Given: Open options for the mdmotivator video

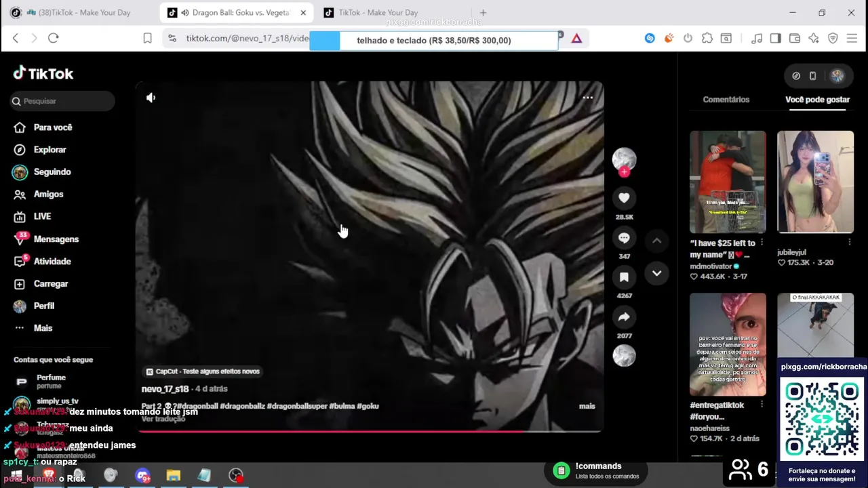Looking at the screenshot, I should (x=762, y=242).
